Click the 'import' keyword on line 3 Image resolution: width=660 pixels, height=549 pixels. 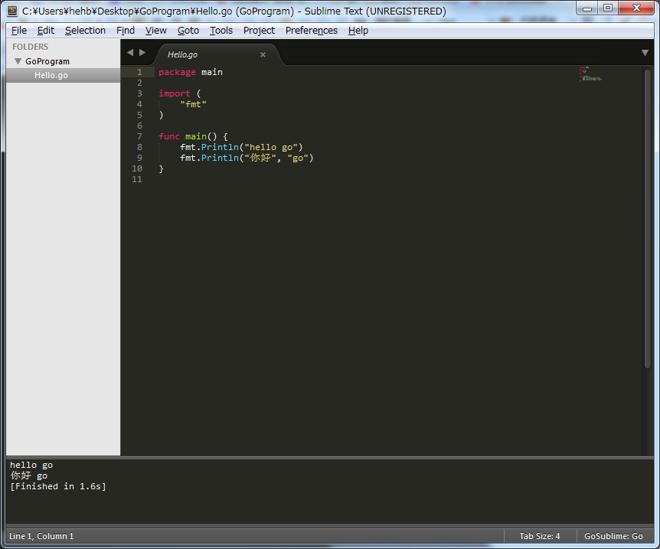(x=175, y=93)
